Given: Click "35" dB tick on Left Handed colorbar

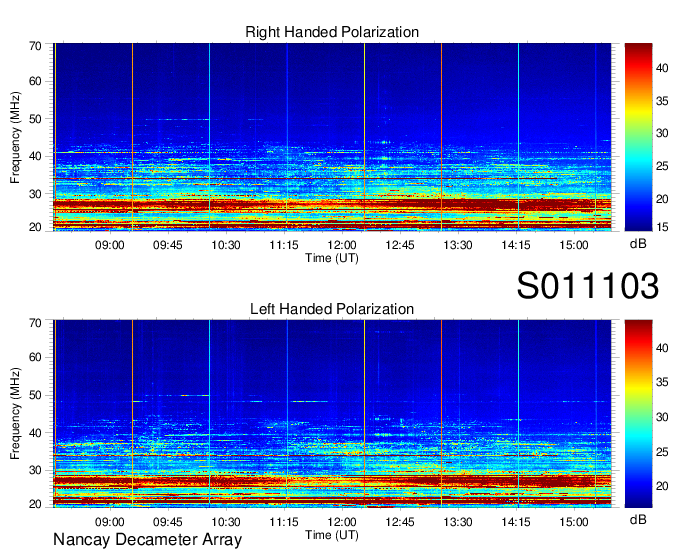Looking at the screenshot, I should 662,382.
